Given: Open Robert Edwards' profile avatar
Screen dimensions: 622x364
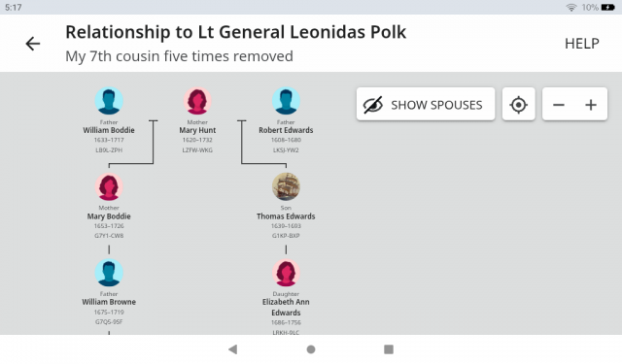Looking at the screenshot, I should 286,101.
